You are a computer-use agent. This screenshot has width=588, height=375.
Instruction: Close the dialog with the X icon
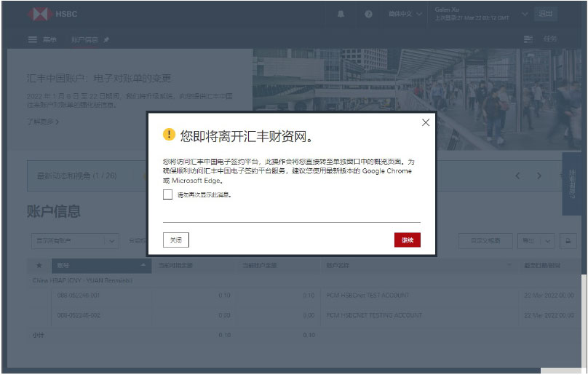426,123
